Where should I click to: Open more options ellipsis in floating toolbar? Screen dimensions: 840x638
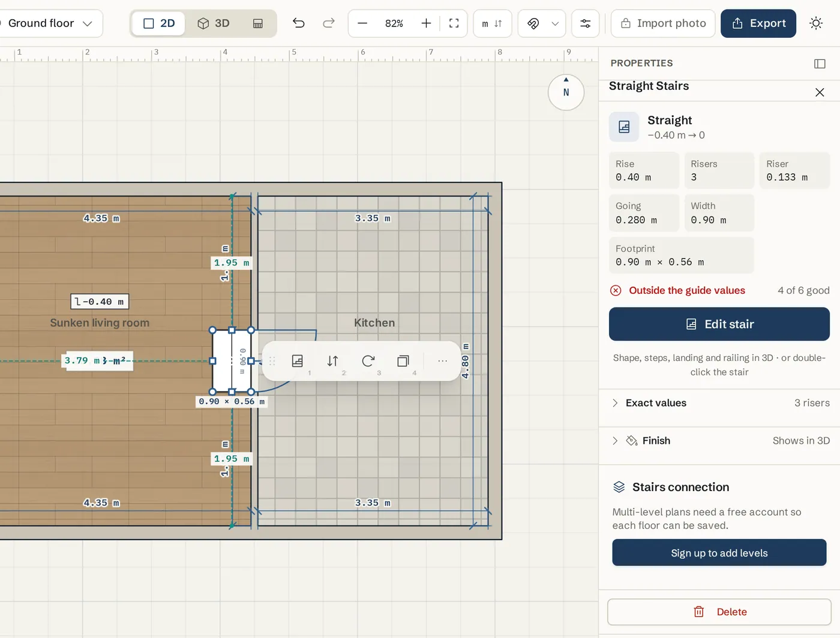coord(443,361)
